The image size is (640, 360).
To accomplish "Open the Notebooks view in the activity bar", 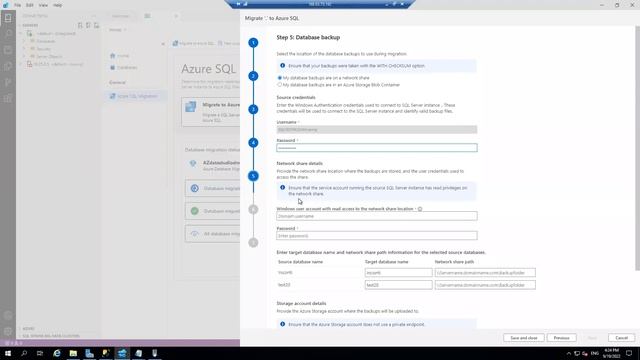I will (x=8, y=50).
